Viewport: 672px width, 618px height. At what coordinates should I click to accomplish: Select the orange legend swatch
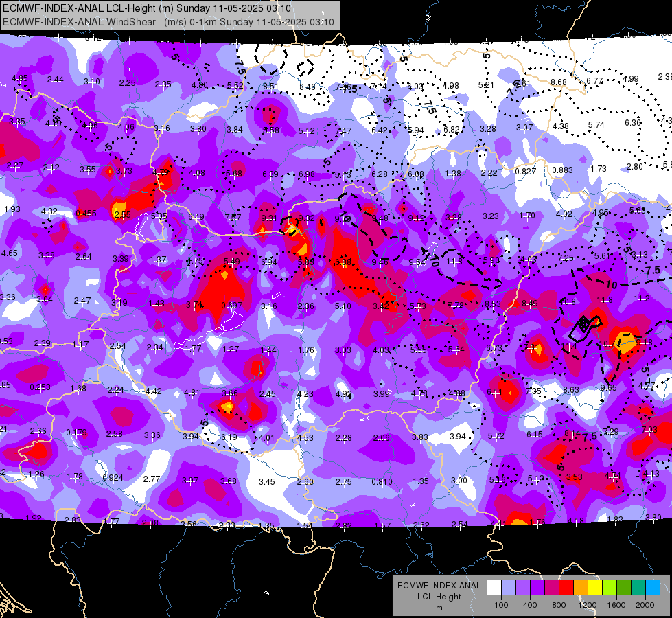(x=580, y=588)
